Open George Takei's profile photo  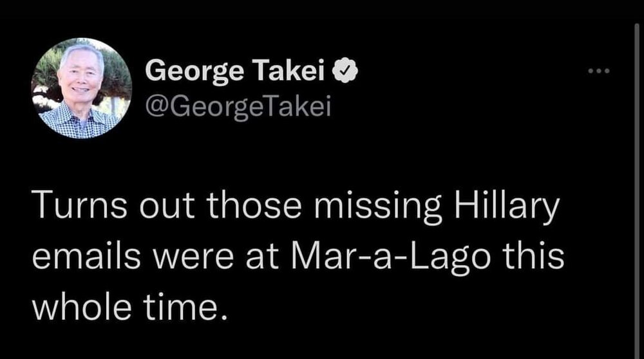[81, 88]
